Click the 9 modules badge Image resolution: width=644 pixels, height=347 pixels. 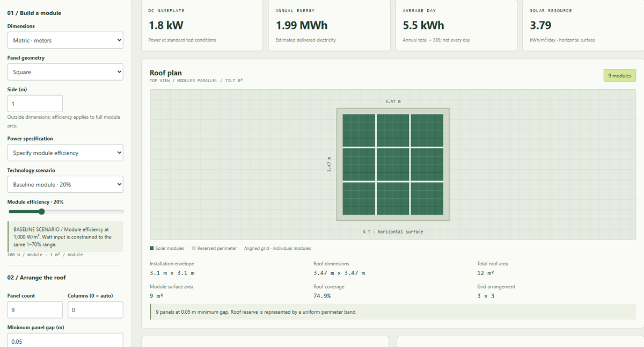[x=619, y=76]
